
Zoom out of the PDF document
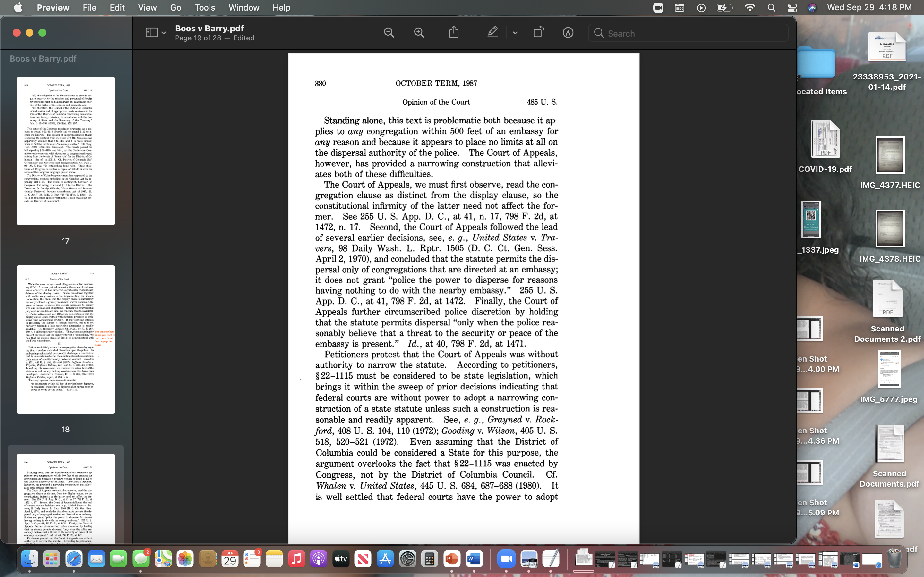click(389, 32)
